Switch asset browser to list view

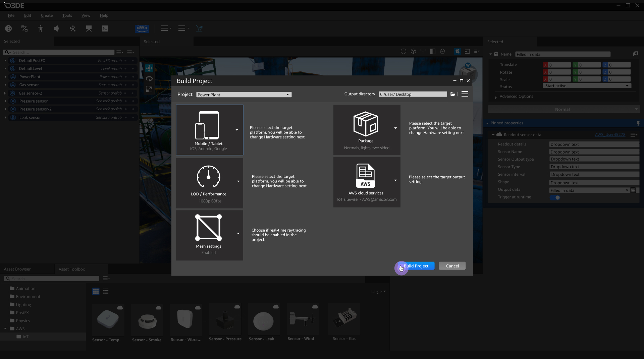click(106, 291)
